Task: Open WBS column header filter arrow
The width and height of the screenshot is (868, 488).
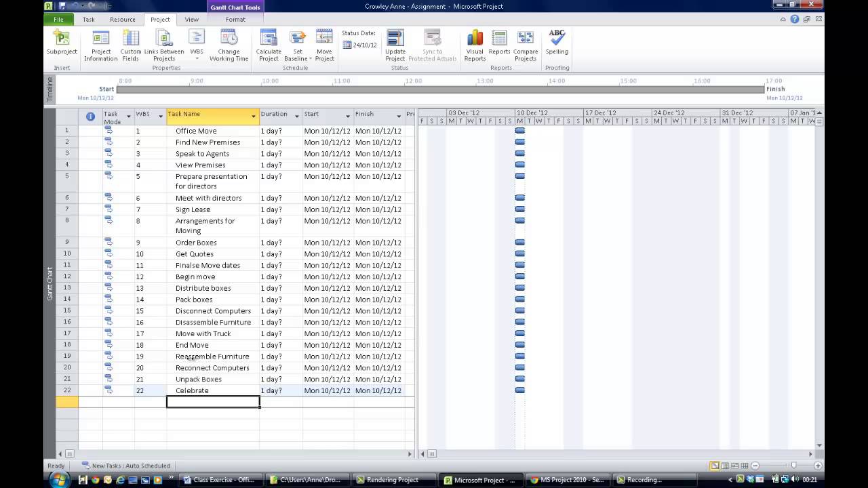Action: (161, 117)
